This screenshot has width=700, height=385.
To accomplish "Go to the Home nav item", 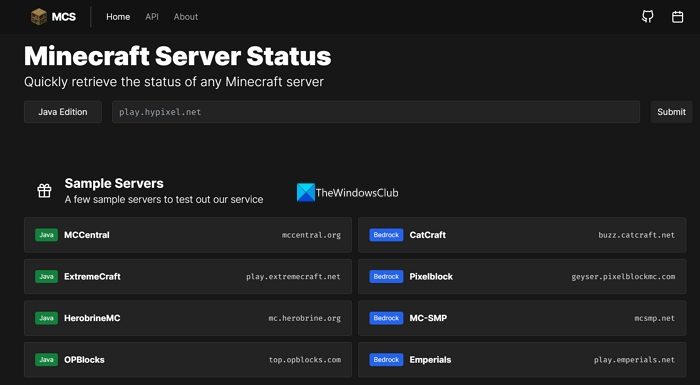I will (x=118, y=17).
